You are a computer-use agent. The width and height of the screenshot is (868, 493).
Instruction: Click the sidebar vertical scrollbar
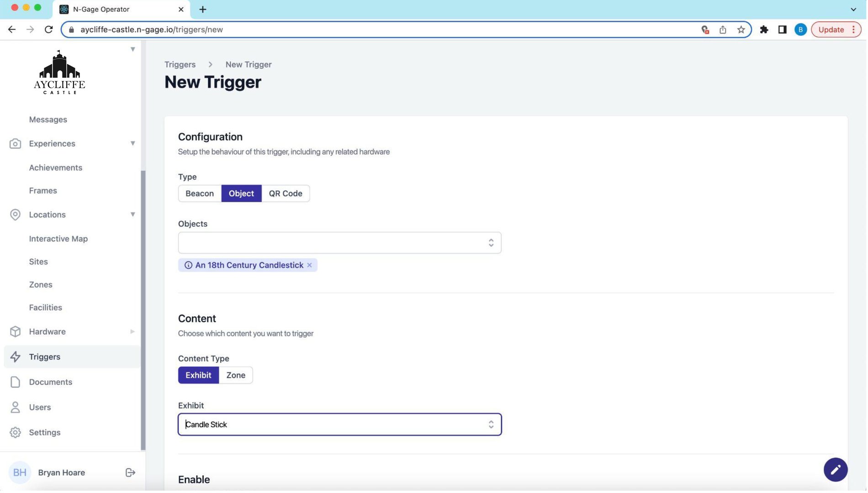pyautogui.click(x=143, y=311)
